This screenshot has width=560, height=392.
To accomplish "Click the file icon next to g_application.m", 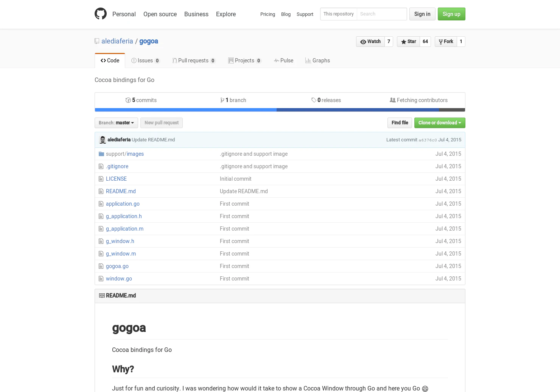I will pos(101,229).
